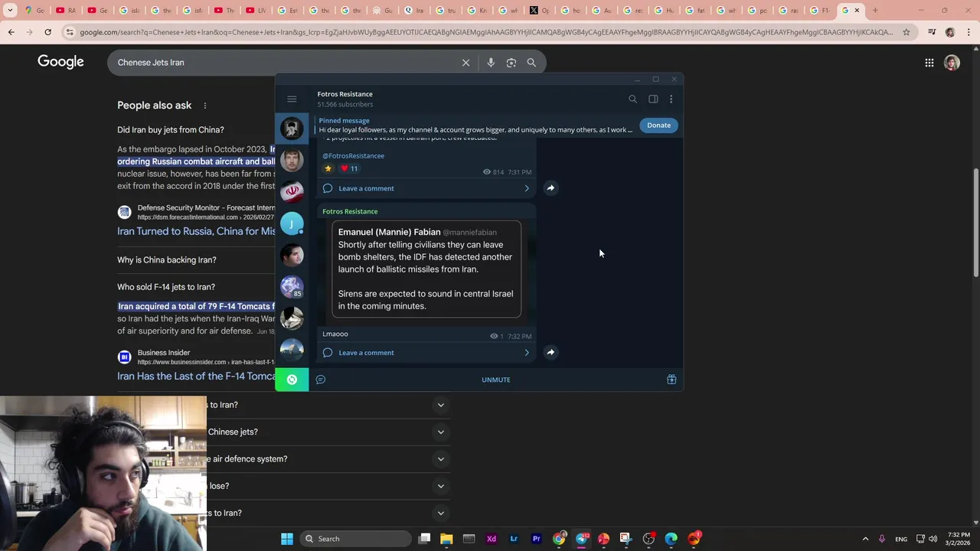
Task: Show hidden system tray icons
Action: coord(865,539)
